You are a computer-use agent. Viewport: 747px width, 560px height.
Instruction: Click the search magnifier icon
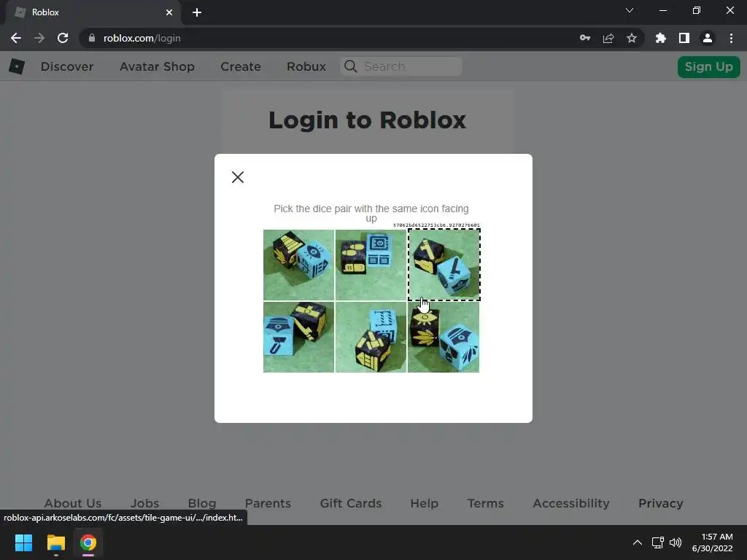[x=351, y=66]
